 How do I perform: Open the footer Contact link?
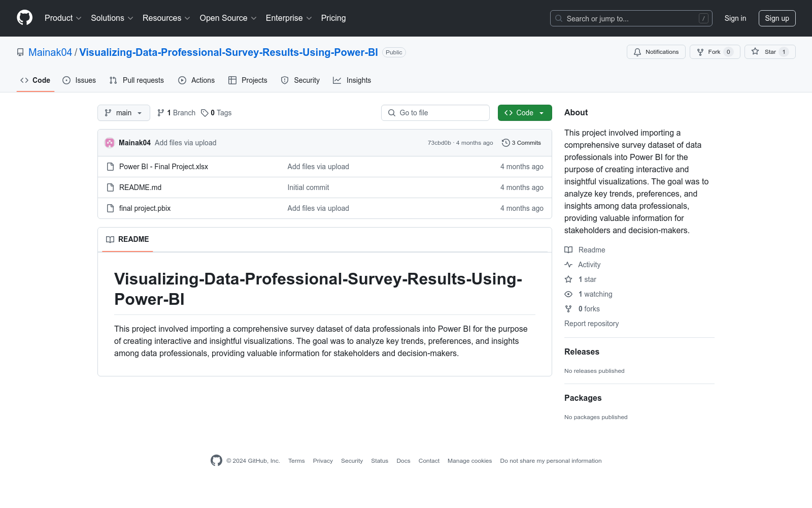429,461
